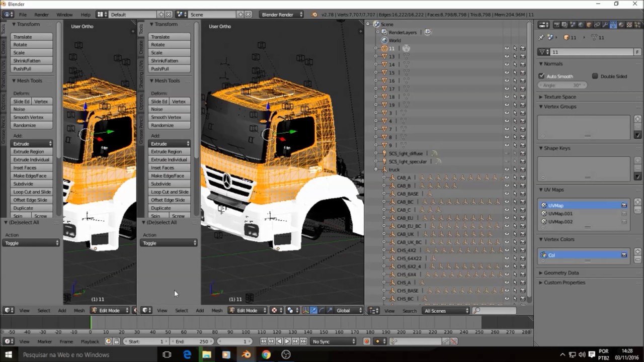Open the Scene properties tab
This screenshot has width=644, height=362.
[x=573, y=24]
